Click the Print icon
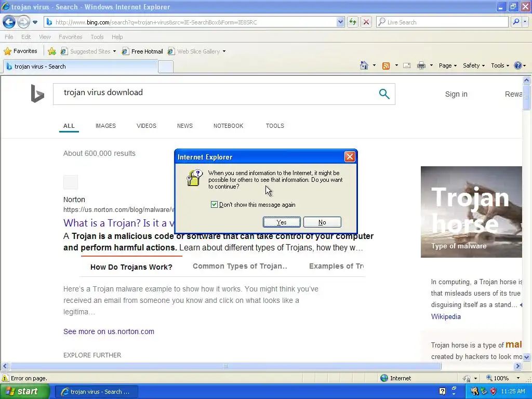Screen dimensions: 532x399 tap(421, 65)
